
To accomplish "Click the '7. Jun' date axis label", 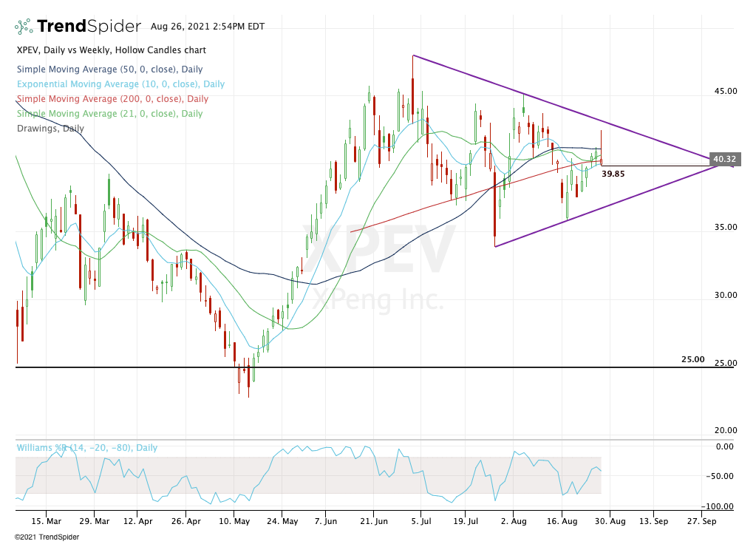I will [325, 521].
